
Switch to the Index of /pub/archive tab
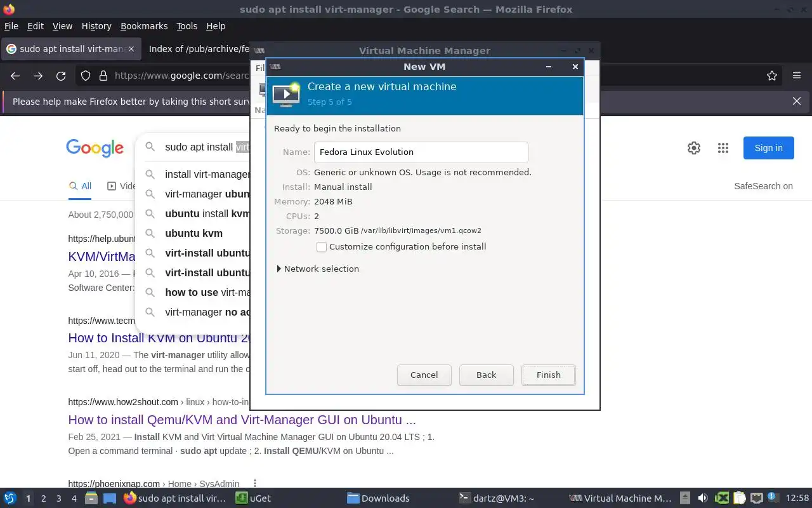tap(198, 49)
